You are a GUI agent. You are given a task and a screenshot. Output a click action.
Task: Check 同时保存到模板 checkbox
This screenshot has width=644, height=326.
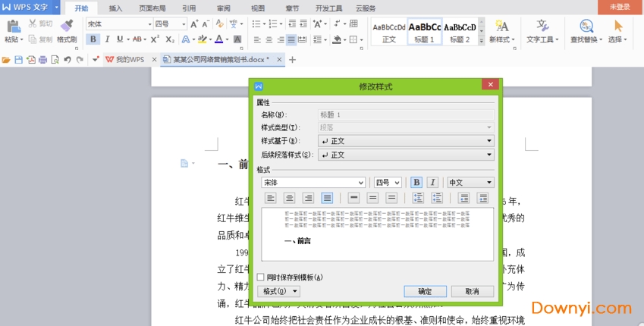pos(260,277)
